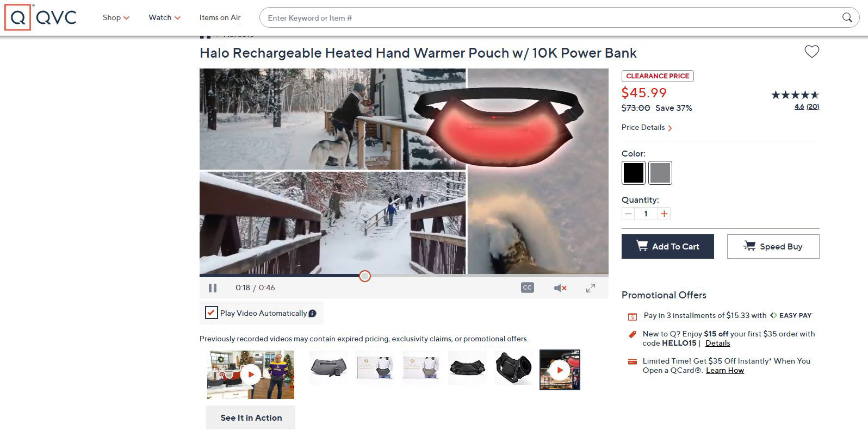
Task: Click the QVC logo to go home
Action: click(41, 17)
